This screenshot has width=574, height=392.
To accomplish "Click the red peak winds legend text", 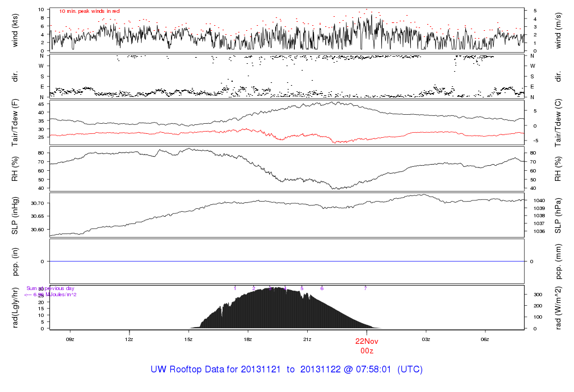I will coord(89,11).
